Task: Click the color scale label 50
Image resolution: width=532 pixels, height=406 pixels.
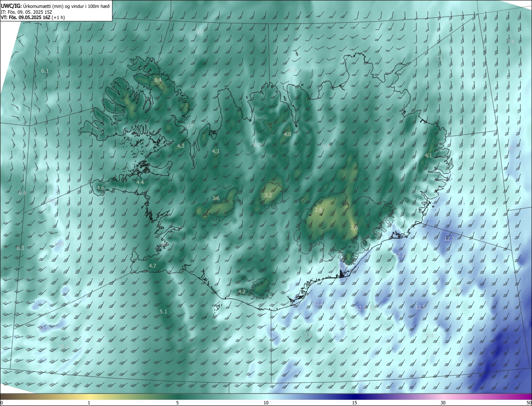Action: click(529, 403)
